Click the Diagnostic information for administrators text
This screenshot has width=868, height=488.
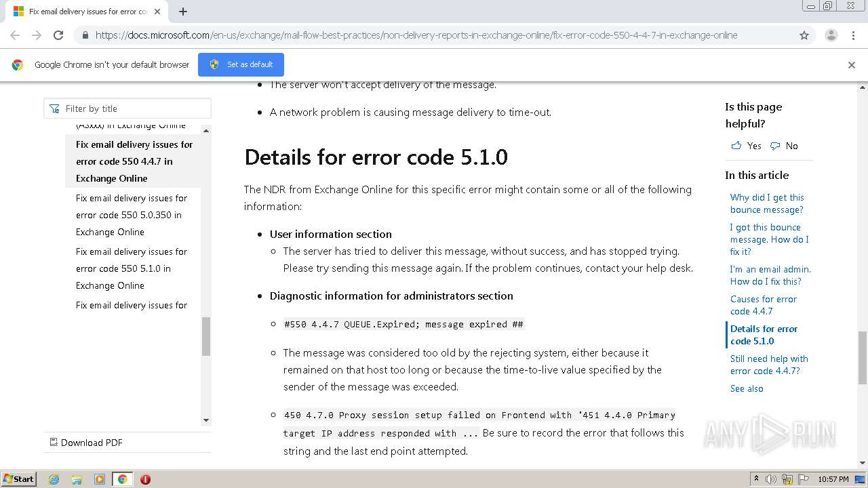coord(391,296)
